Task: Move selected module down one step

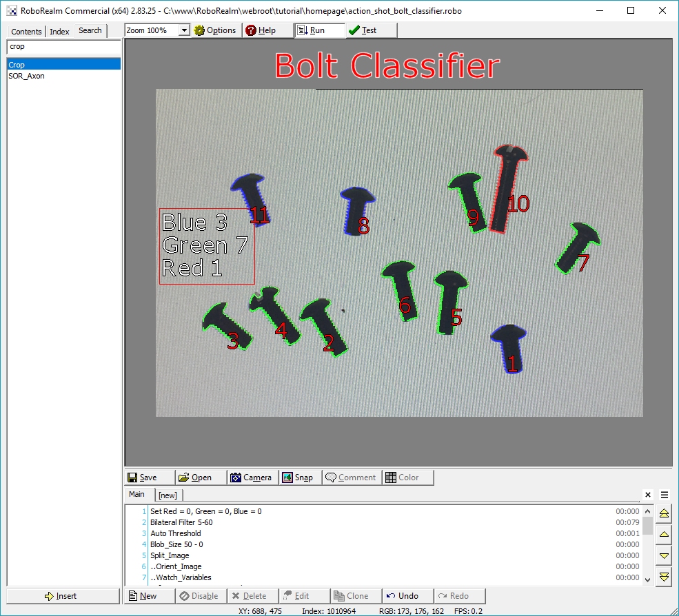Action: coord(664,555)
